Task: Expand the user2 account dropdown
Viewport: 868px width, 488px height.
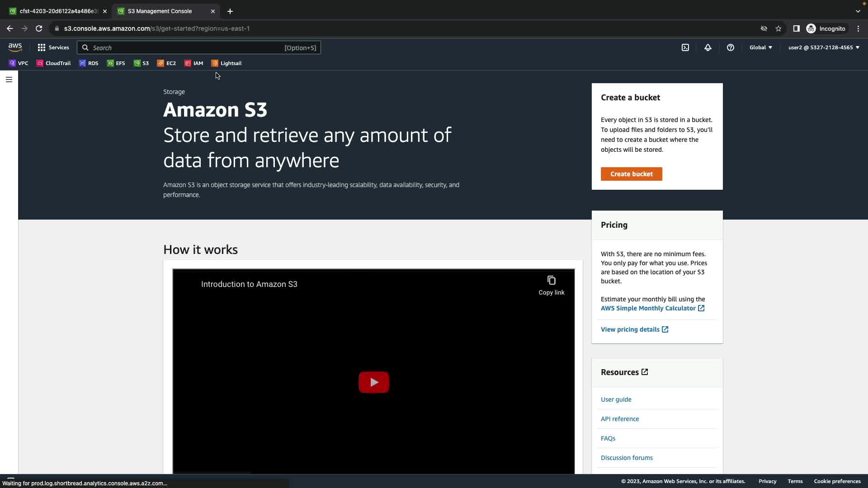Action: point(824,47)
